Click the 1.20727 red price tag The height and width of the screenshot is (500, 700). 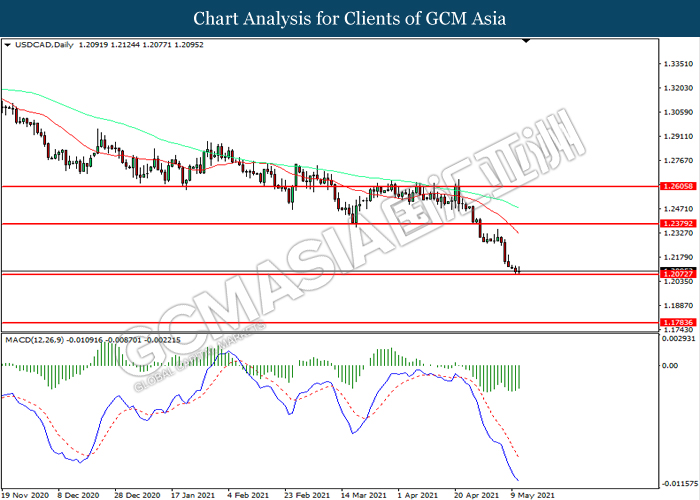click(677, 272)
